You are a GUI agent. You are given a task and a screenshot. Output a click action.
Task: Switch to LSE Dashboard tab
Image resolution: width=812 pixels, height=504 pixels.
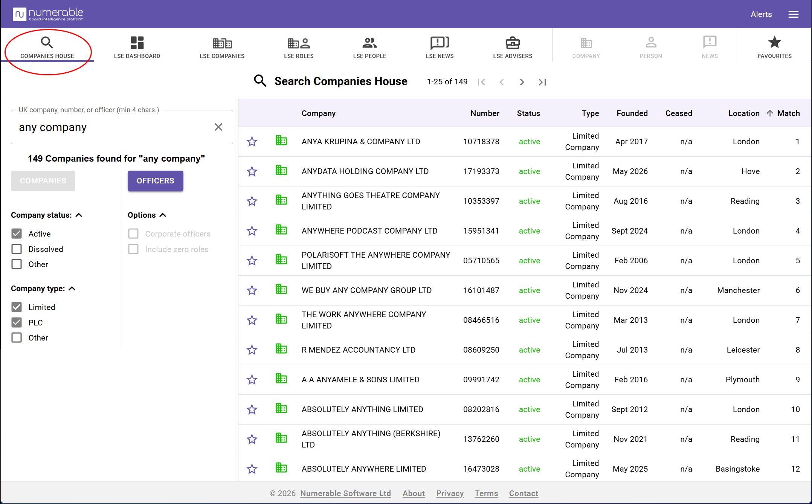pyautogui.click(x=137, y=47)
